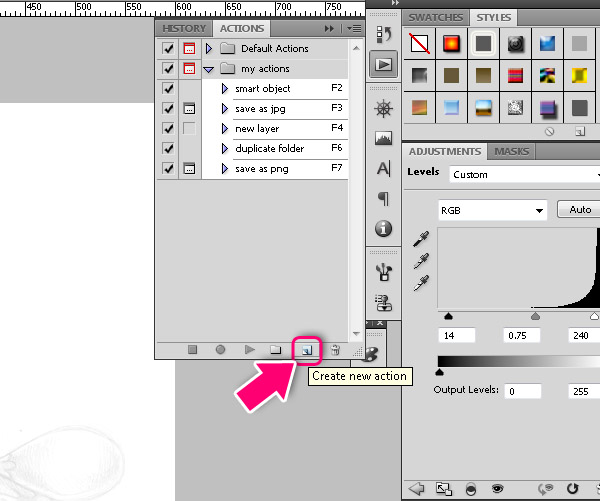
Task: Switch to the History tab
Action: [183, 29]
